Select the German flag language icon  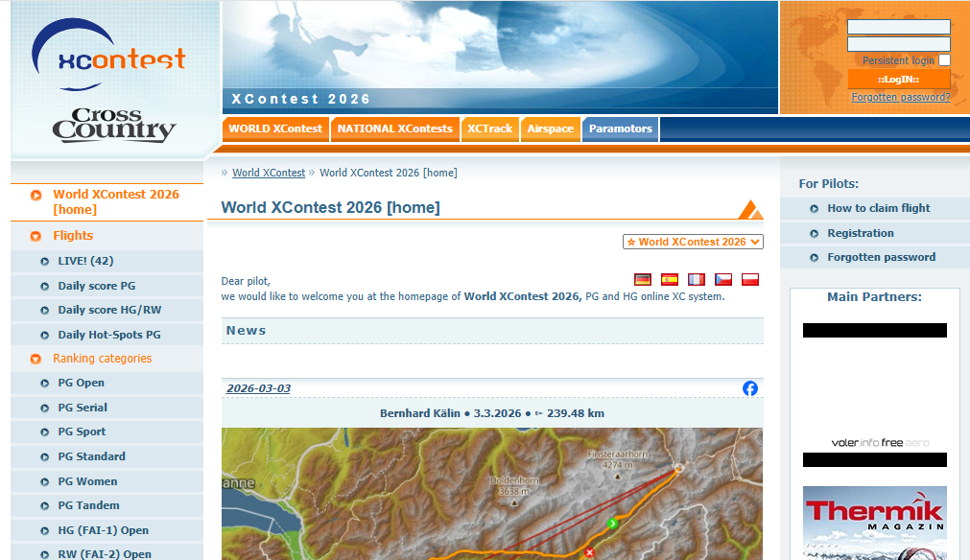643,279
